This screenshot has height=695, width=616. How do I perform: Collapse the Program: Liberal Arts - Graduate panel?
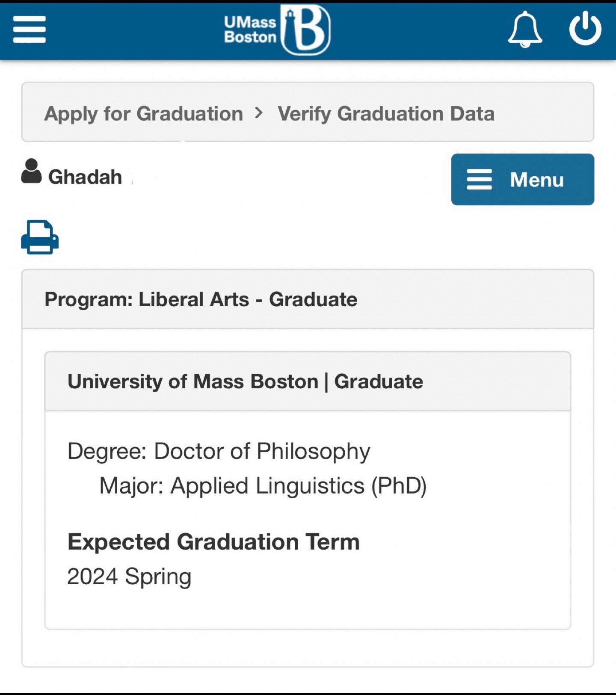[201, 299]
